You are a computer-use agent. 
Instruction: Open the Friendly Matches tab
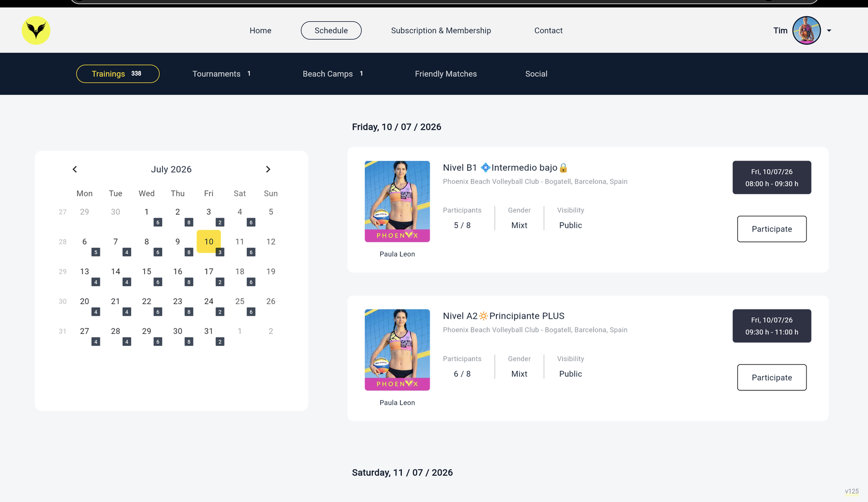click(x=446, y=74)
